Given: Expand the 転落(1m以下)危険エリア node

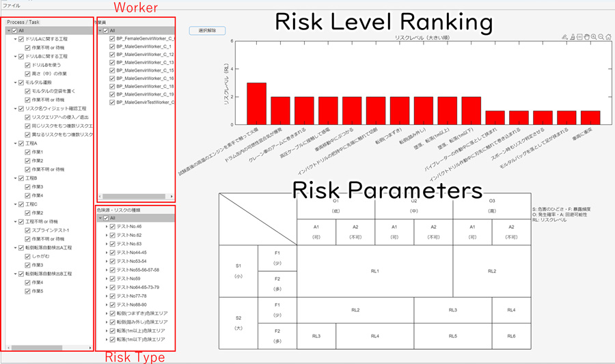Looking at the screenshot, I should pos(107,339).
